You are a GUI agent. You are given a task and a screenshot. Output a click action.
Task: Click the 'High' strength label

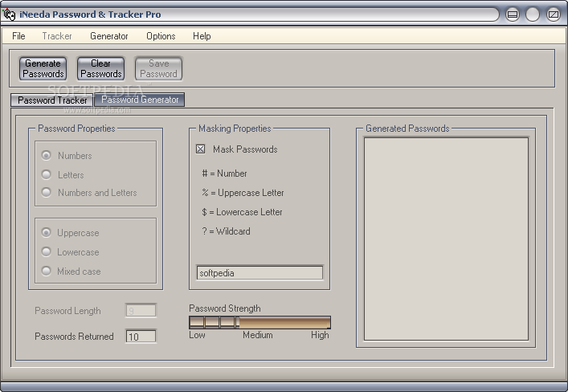pyautogui.click(x=320, y=335)
